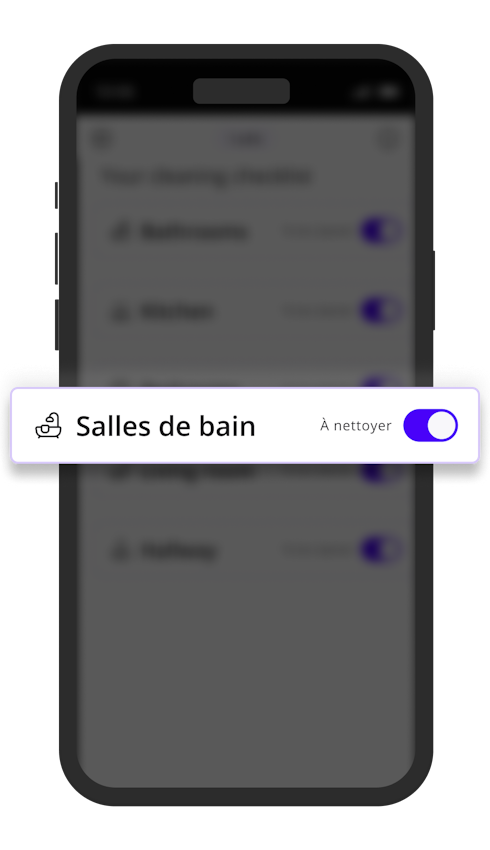Select the Hallway checklist row label
Image resolution: width=490 pixels, height=850 pixels.
pyautogui.click(x=179, y=551)
